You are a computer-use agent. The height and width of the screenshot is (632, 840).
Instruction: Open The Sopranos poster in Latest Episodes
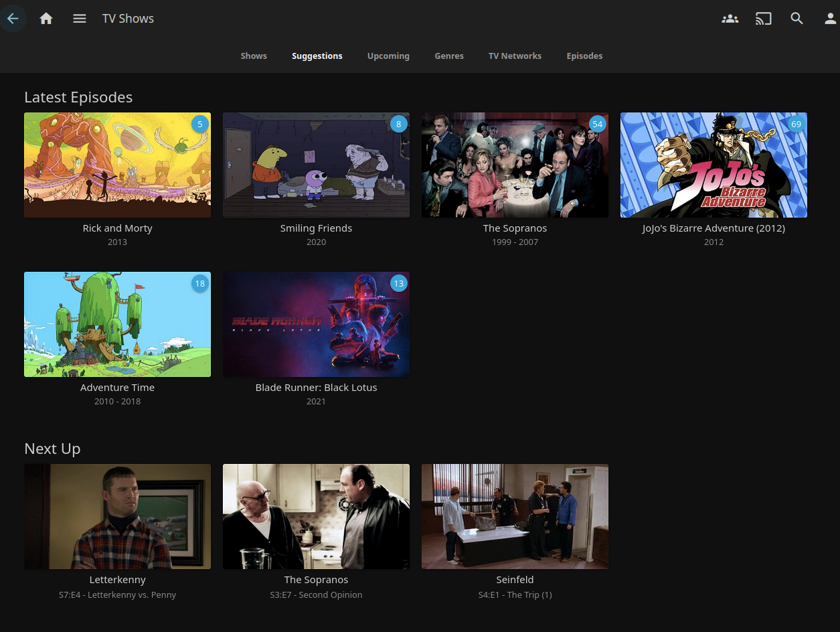(x=515, y=165)
